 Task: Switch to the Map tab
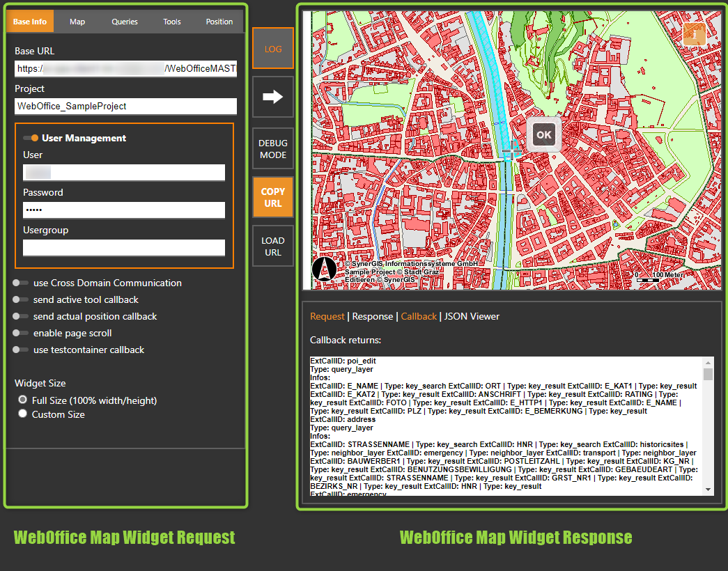pos(77,22)
